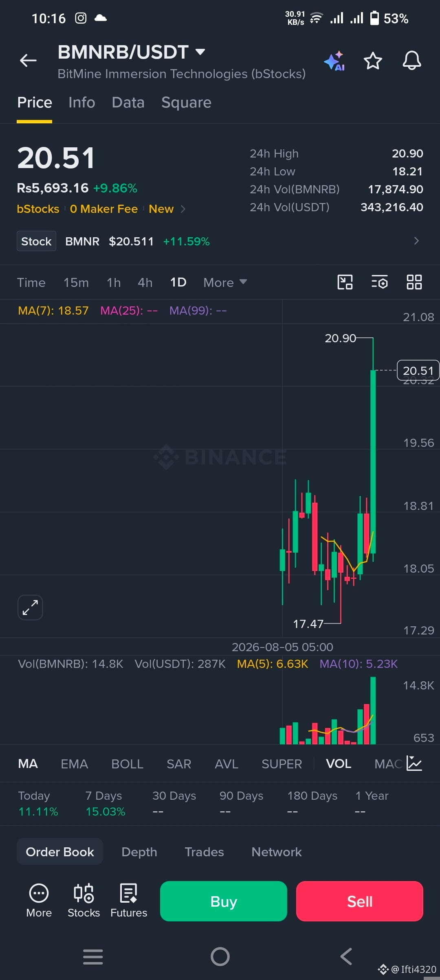Open Futures section icon
The image size is (440, 980).
[129, 901]
